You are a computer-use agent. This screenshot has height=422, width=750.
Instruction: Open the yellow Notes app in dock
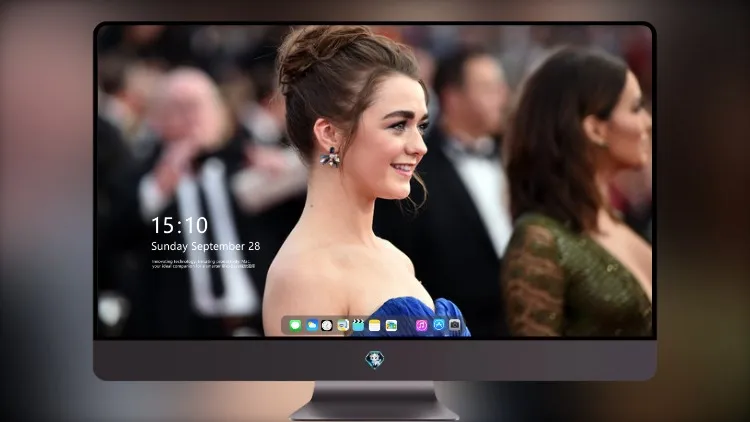click(375, 325)
